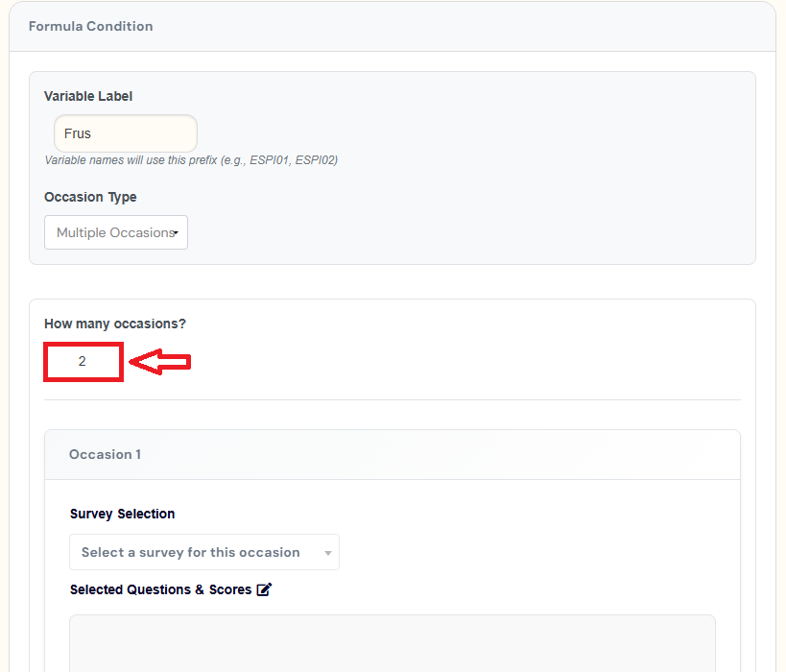Click the caret on the survey select box
Image resolution: width=786 pixels, height=672 pixels.
click(327, 553)
